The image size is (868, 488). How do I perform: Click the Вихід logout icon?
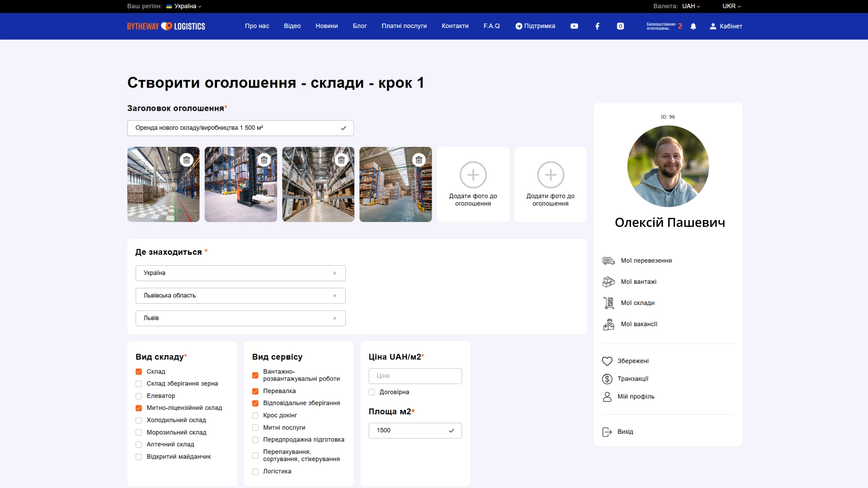[x=607, y=432]
